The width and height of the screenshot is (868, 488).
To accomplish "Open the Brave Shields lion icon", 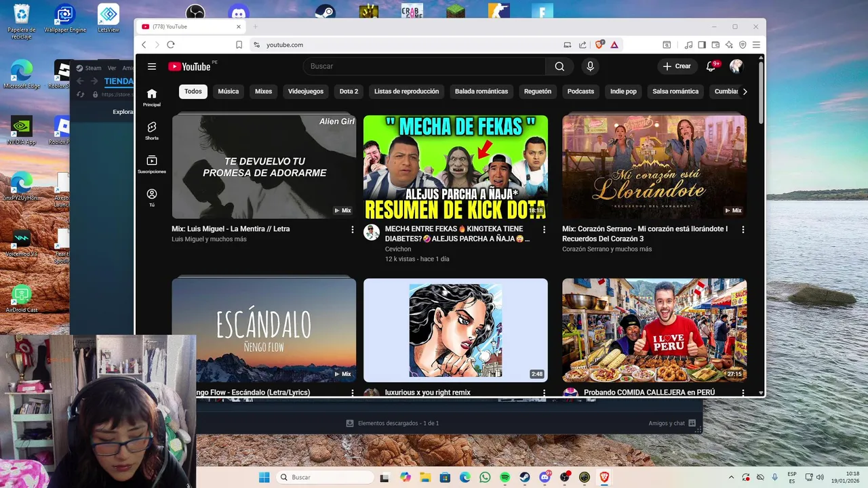I will pyautogui.click(x=599, y=45).
